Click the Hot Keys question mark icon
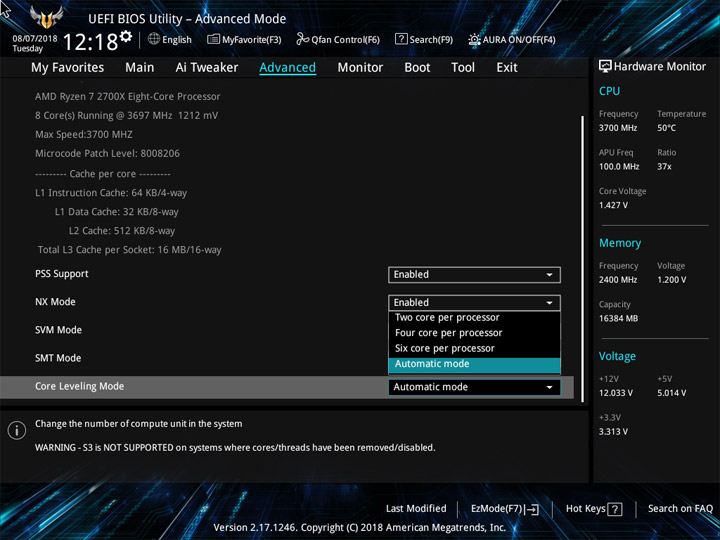The width and height of the screenshot is (720, 540). [615, 509]
